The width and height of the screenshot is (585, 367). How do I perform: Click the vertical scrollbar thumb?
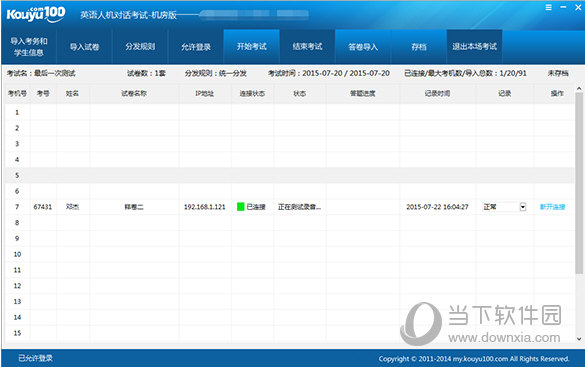(x=579, y=183)
